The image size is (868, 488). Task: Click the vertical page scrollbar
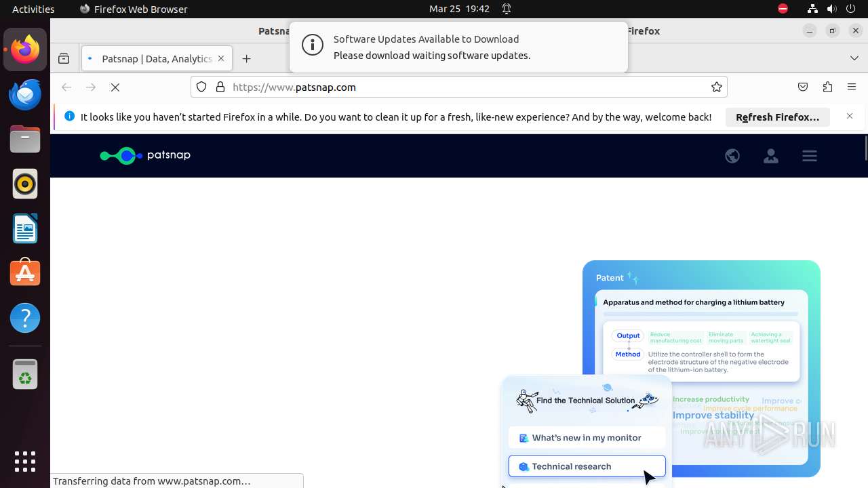(866, 148)
